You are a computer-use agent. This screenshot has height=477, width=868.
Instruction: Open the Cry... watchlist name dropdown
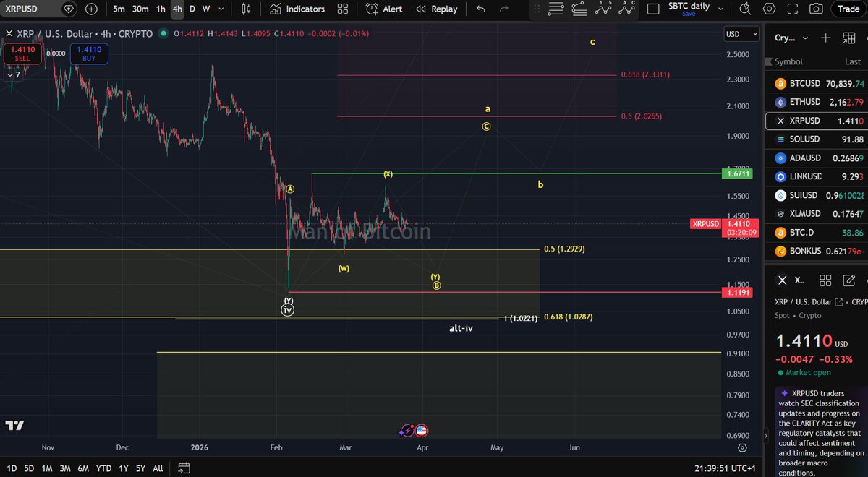click(791, 38)
